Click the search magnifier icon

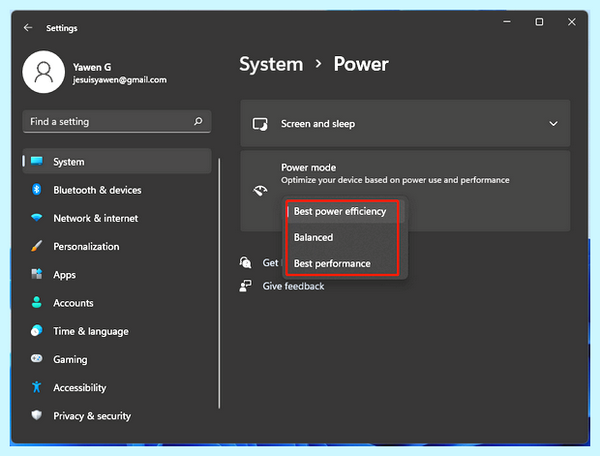[198, 121]
